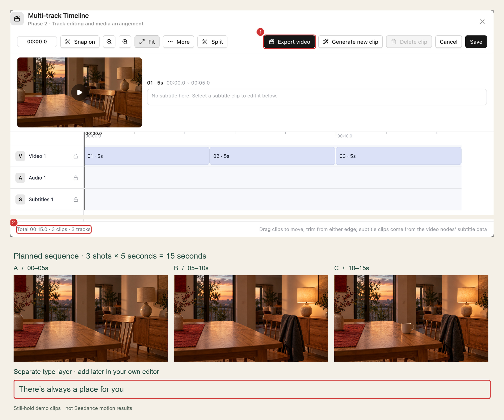Click the 'Audio 1' track label
This screenshot has width=504, height=420.
tap(37, 178)
